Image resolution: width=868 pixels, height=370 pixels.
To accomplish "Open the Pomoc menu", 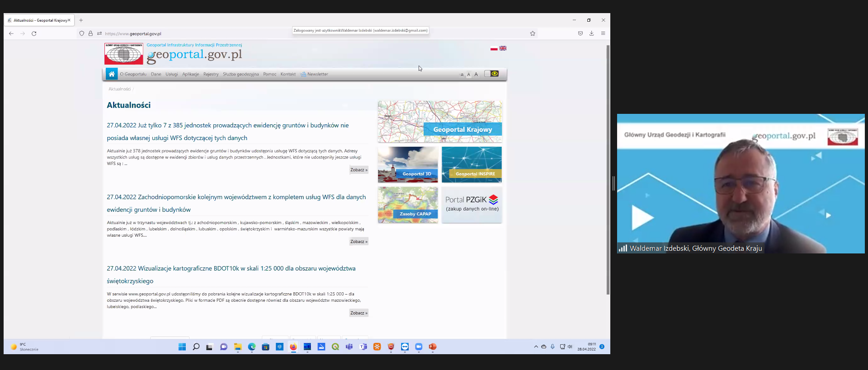I will 270,74.
